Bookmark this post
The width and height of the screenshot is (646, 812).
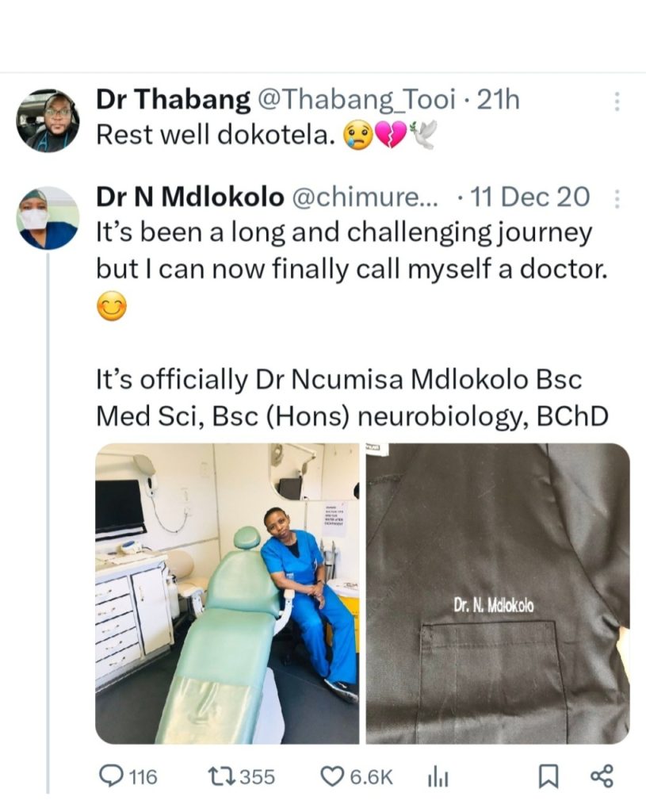pos(548,777)
